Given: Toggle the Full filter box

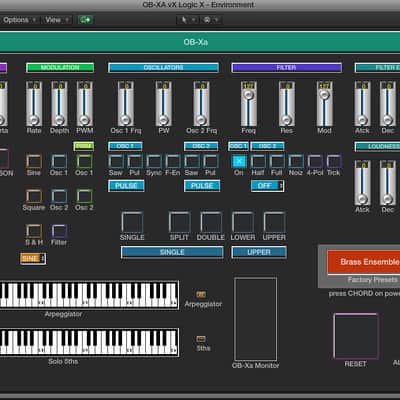Looking at the screenshot, I should click(x=277, y=161).
